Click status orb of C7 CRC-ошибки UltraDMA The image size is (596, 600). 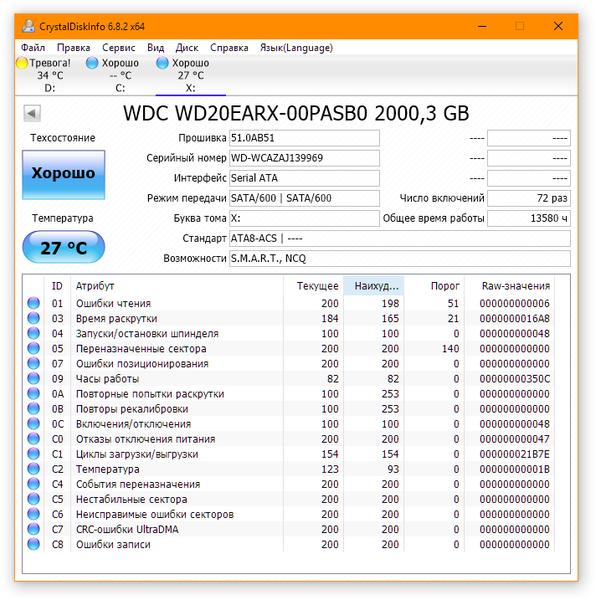[34, 529]
